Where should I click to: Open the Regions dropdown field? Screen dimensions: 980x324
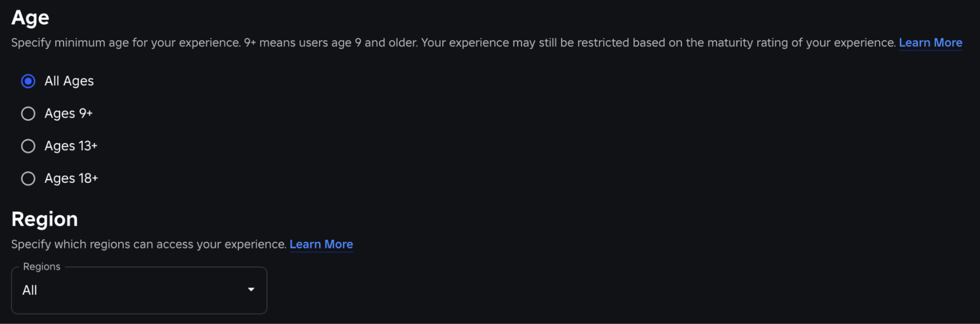[139, 290]
